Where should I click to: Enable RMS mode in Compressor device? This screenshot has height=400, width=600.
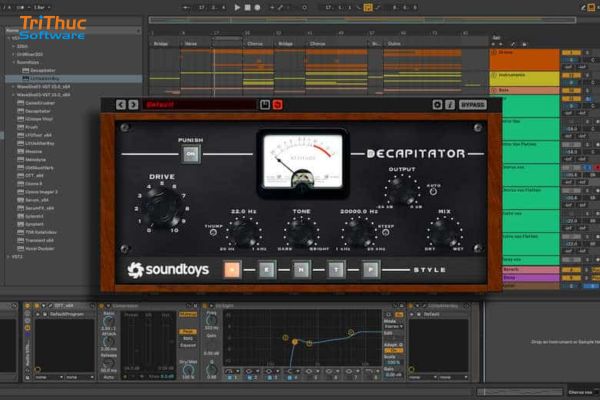(x=188, y=338)
